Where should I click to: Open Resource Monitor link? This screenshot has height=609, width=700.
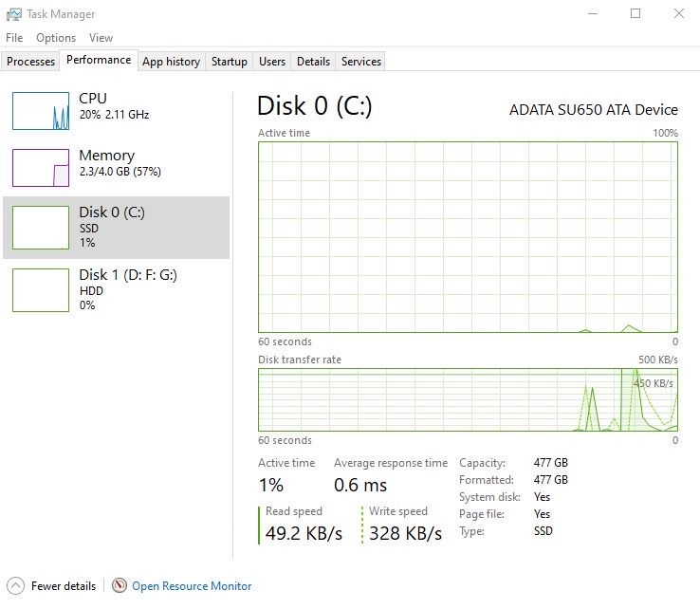192,586
